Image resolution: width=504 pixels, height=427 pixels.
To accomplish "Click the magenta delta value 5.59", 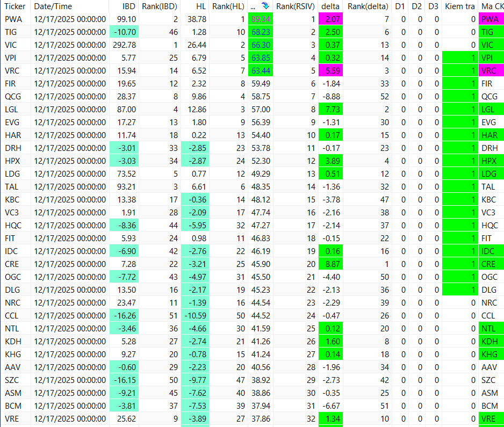I will pyautogui.click(x=330, y=71).
